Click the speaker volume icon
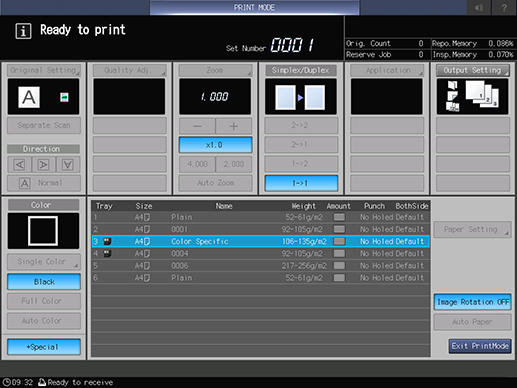 coord(478,7)
